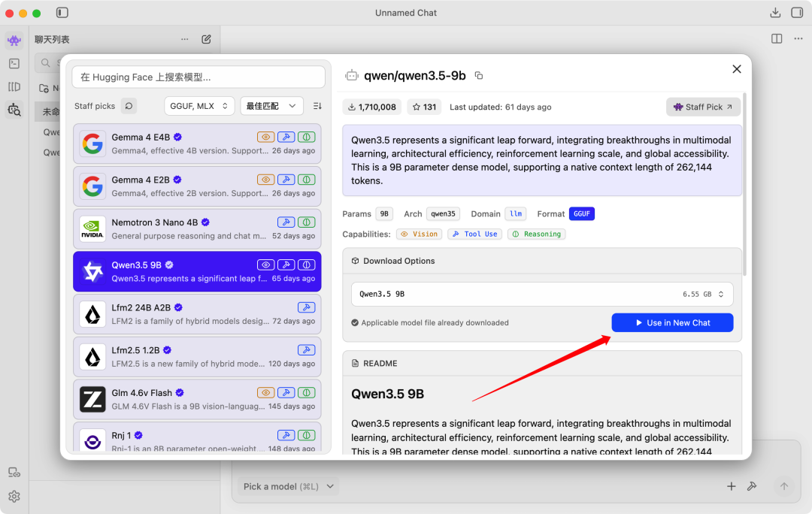This screenshot has width=812, height=514.
Task: Click the 131 stars badge
Action: [424, 107]
